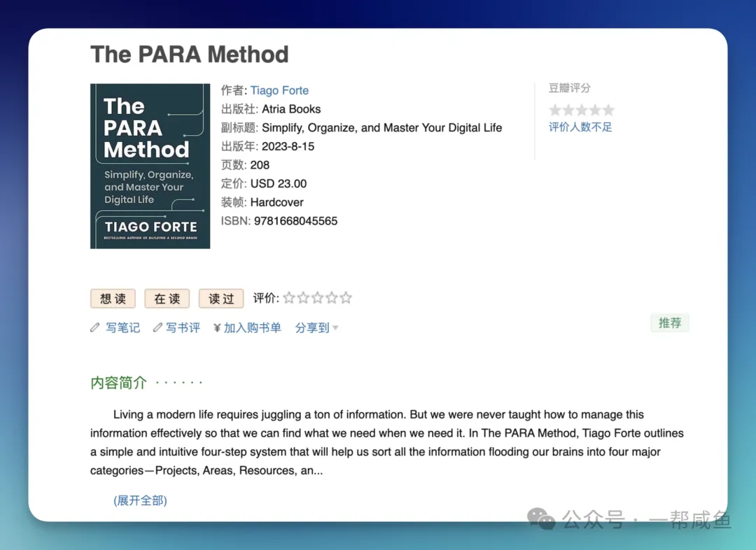Expand summary with 展开全部
The image size is (756, 550).
click(x=140, y=500)
